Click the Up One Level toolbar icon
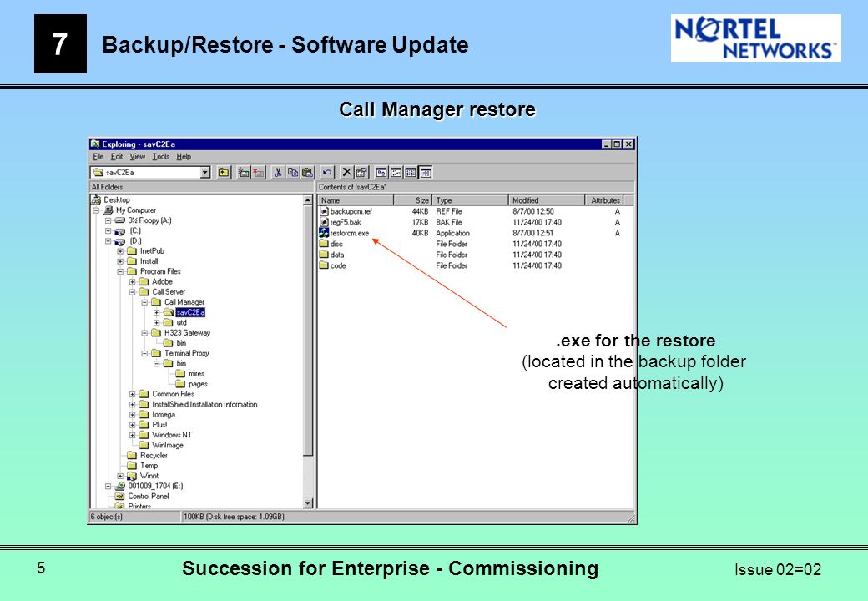This screenshot has height=601, width=868. 224,173
